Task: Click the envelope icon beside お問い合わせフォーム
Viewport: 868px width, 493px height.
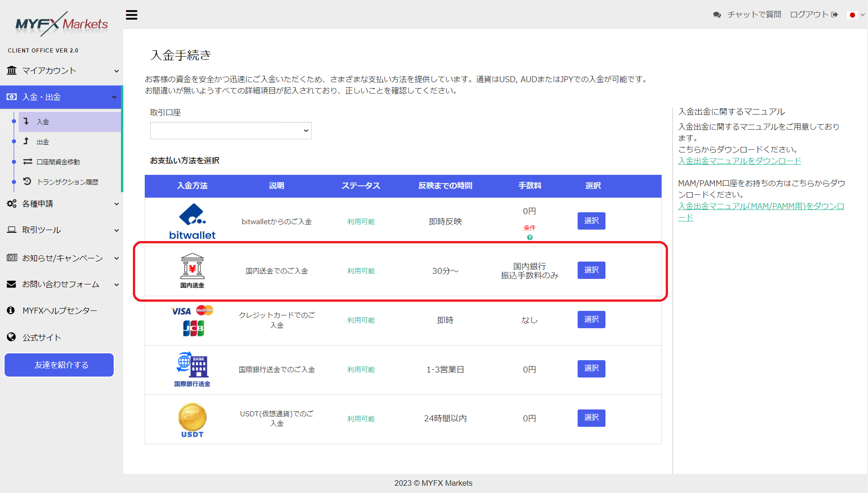Action: (12, 284)
